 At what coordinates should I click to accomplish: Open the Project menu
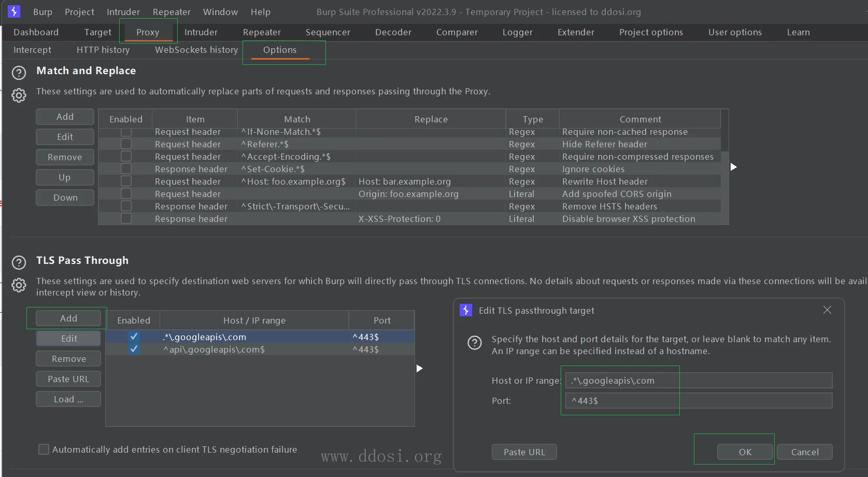click(79, 11)
